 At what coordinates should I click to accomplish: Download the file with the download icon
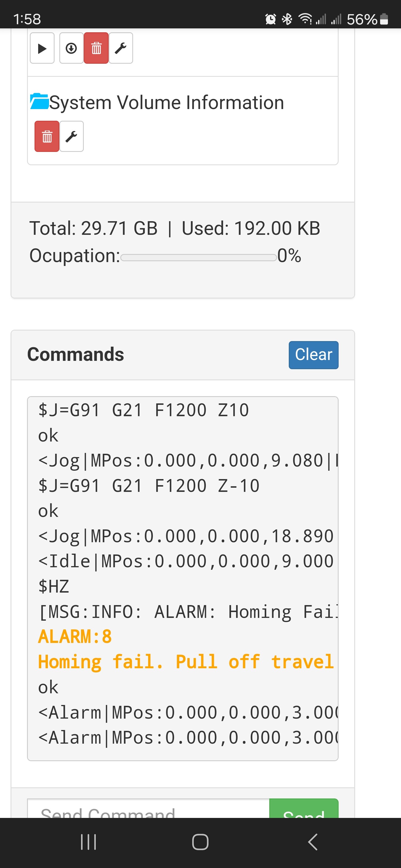(x=71, y=48)
